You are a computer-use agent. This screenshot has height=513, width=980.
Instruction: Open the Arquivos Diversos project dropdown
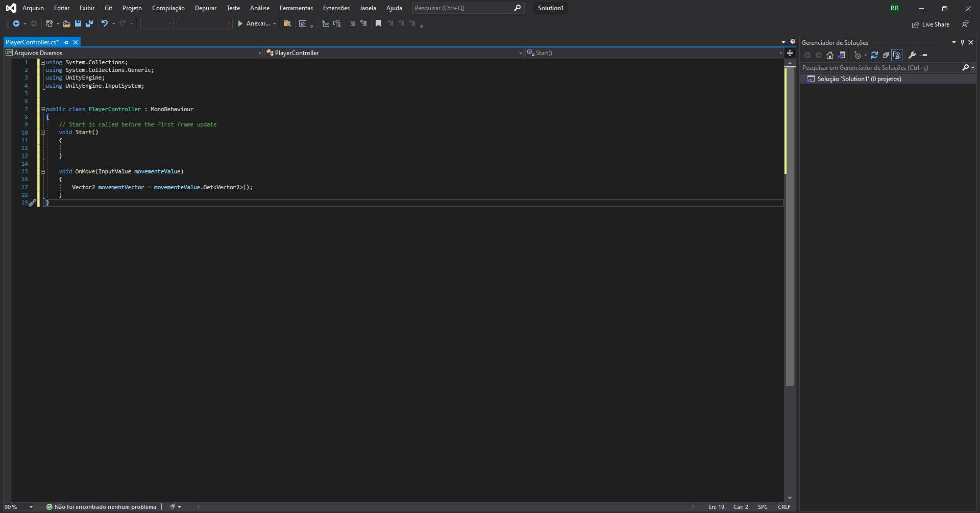[x=260, y=53]
